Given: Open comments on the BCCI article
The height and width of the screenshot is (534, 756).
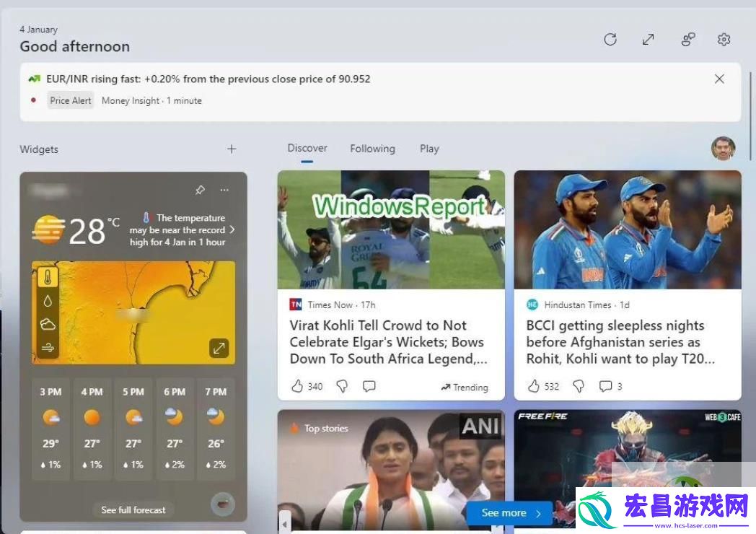Looking at the screenshot, I should [605, 386].
